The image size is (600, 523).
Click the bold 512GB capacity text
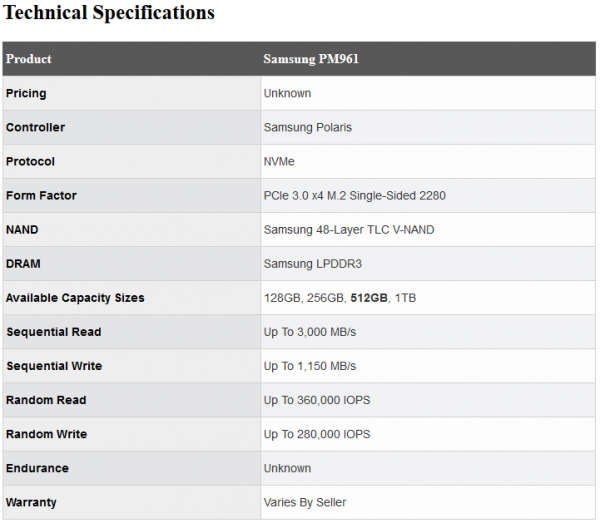click(369, 298)
